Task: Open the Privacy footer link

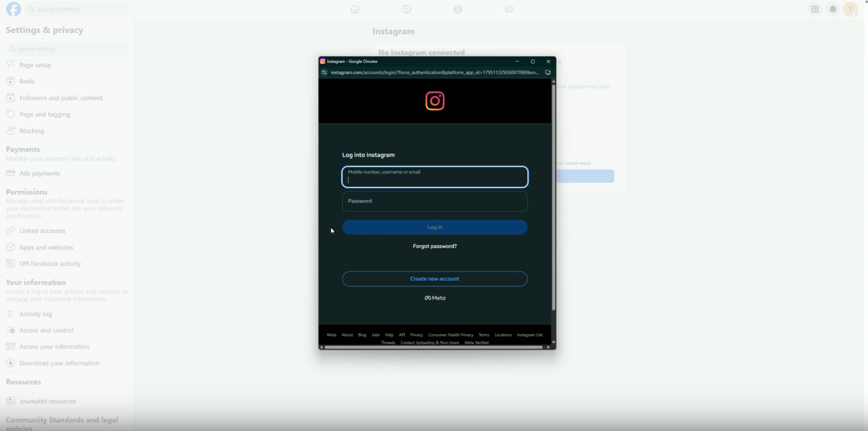Action: (x=416, y=335)
